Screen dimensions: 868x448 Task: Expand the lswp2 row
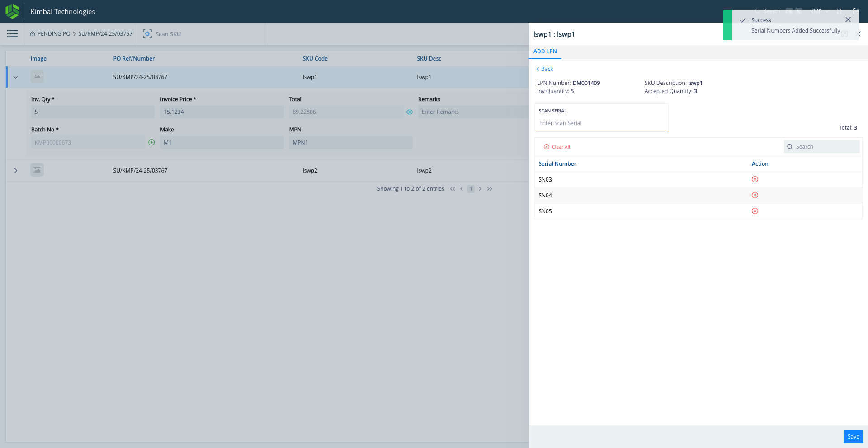click(x=16, y=171)
